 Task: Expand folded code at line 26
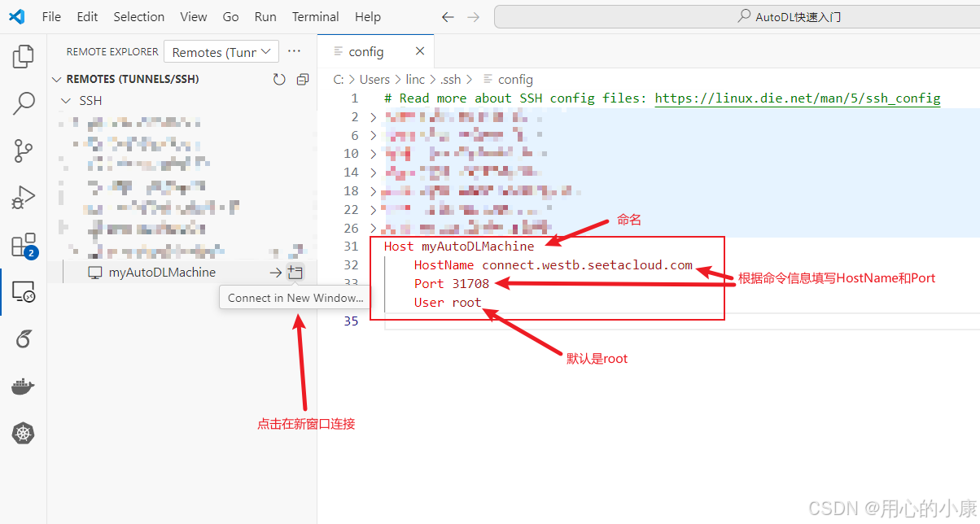point(374,229)
